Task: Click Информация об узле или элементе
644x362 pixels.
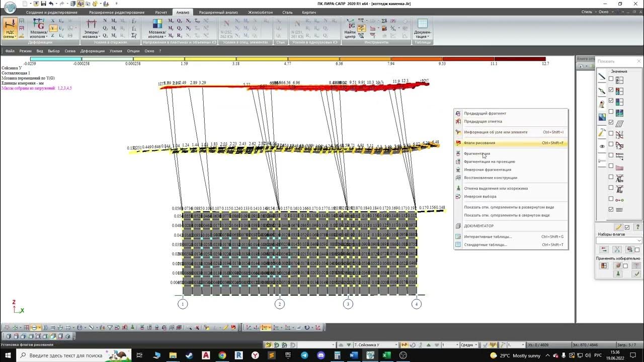Action: (511, 132)
